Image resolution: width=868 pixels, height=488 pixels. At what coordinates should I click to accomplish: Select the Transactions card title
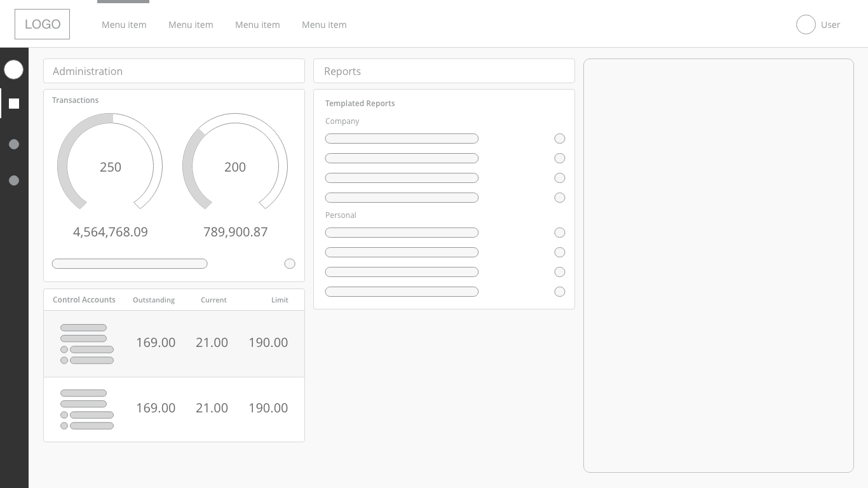(x=75, y=100)
